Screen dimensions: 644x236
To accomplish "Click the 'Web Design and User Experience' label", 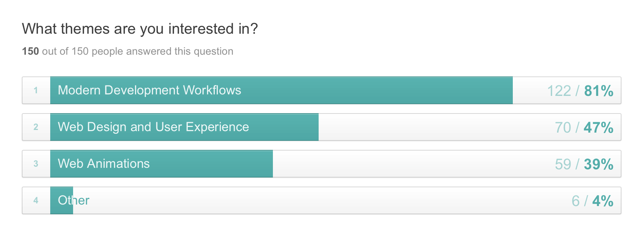I will point(153,127).
